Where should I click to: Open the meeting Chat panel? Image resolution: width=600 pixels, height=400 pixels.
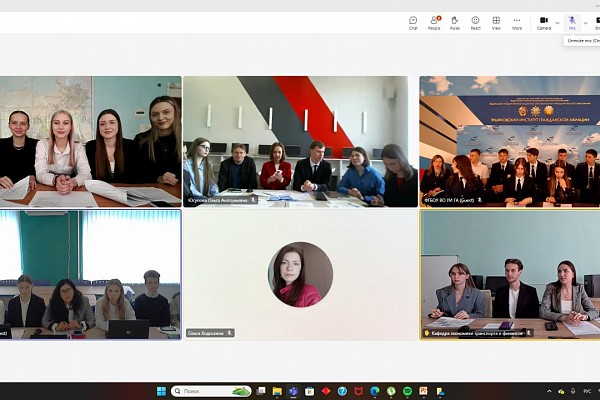pyautogui.click(x=413, y=23)
